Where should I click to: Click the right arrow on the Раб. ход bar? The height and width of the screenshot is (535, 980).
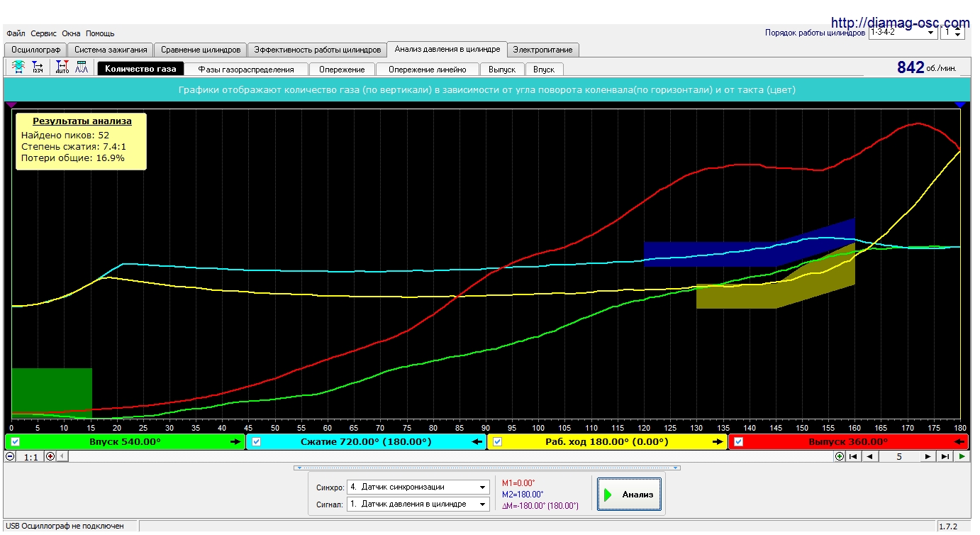[718, 441]
